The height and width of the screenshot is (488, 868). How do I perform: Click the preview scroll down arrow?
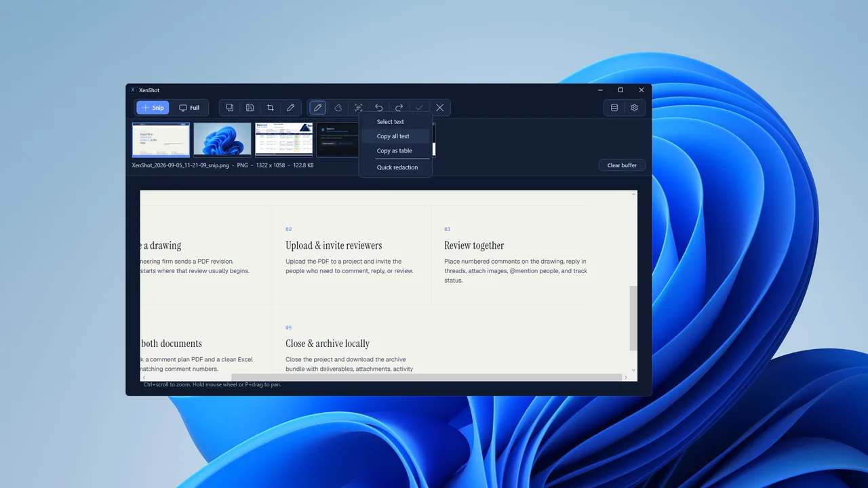[634, 370]
